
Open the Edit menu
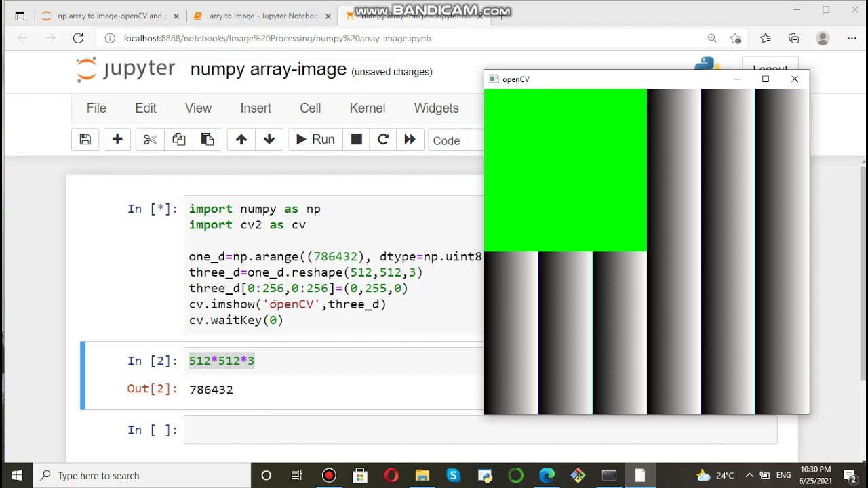tap(146, 108)
